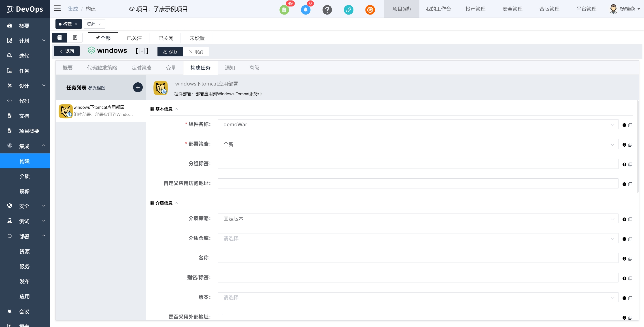The image size is (644, 327).
Task: Open the 介质策略 dropdown
Action: pyautogui.click(x=418, y=219)
